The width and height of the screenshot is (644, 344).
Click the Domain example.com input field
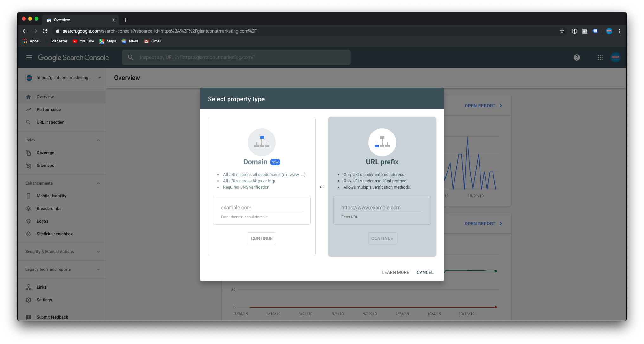click(x=261, y=208)
